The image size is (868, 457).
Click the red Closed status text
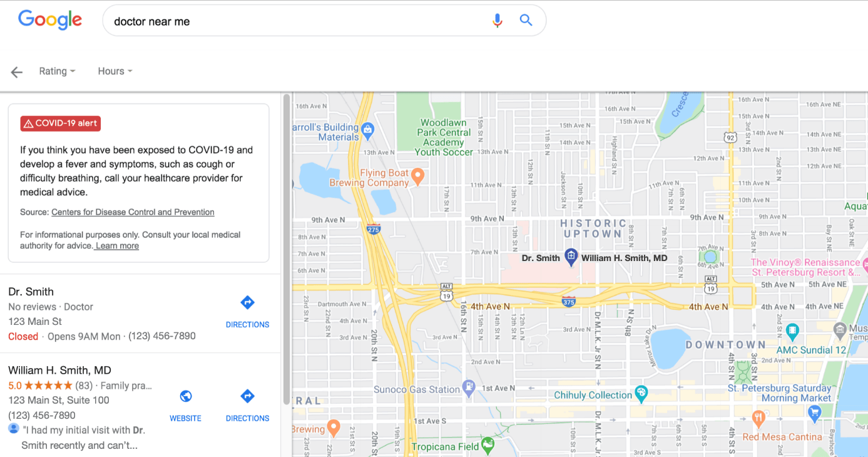[23, 336]
